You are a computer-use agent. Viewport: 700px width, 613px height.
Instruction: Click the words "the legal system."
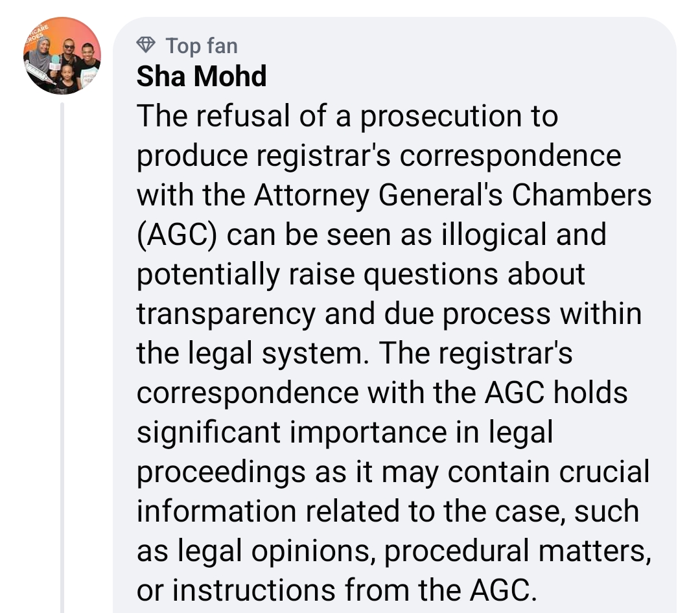coord(253,354)
